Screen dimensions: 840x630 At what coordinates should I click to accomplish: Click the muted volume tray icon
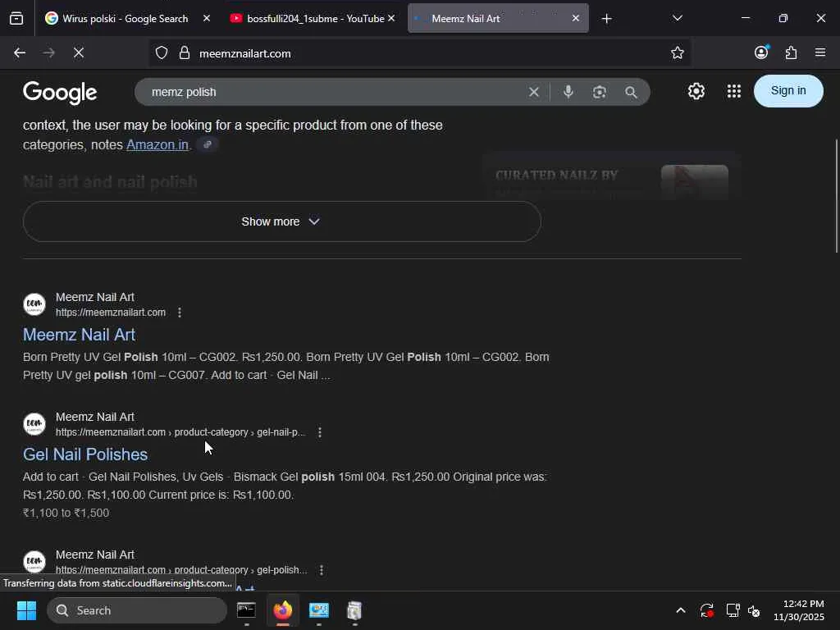click(754, 610)
